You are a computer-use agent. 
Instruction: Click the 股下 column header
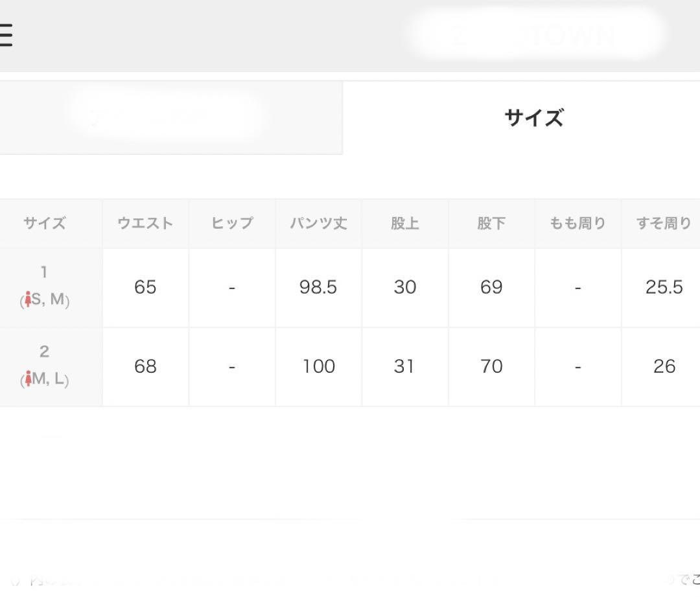(491, 223)
